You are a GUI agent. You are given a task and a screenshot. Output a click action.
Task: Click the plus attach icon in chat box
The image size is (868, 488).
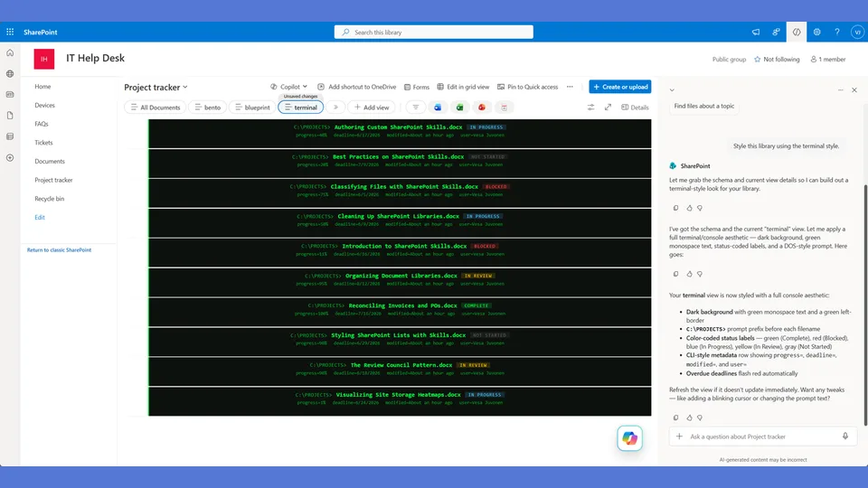tap(679, 436)
